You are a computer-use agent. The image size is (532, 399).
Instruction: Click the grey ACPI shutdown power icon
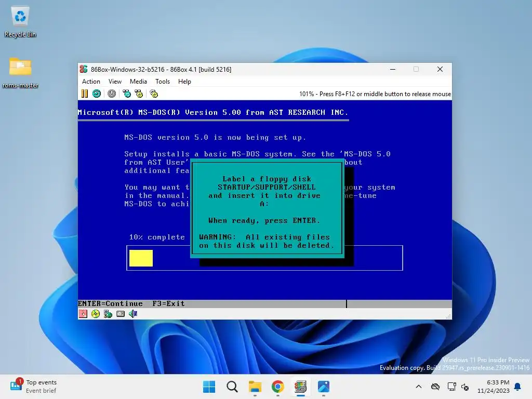coord(112,94)
